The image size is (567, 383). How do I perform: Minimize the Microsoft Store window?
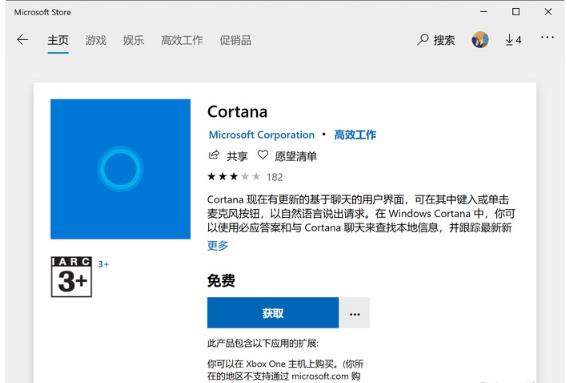click(484, 12)
